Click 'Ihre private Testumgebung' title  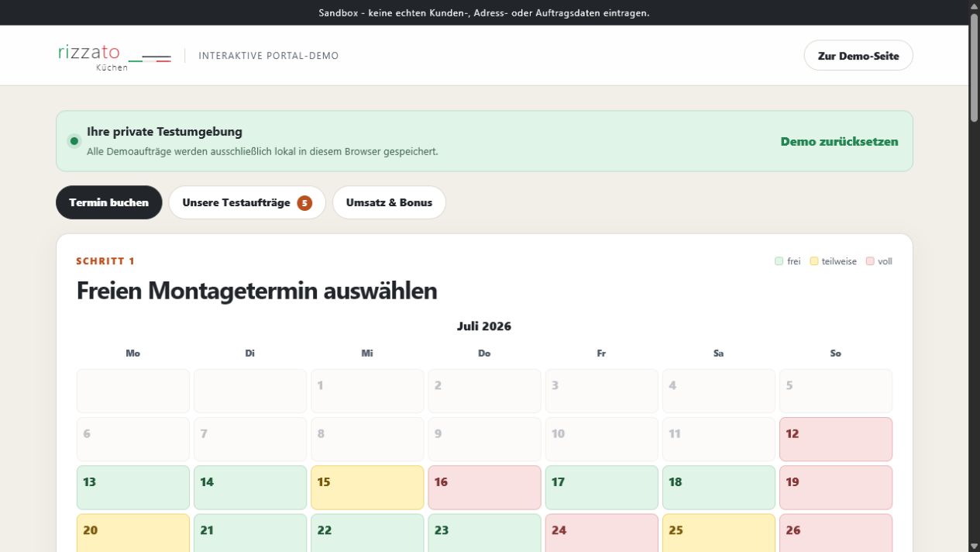point(164,132)
